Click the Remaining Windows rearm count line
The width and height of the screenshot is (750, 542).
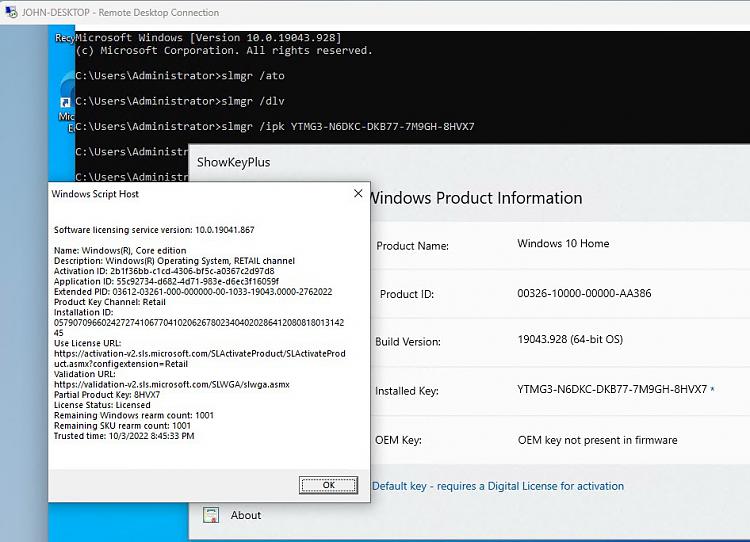click(133, 415)
